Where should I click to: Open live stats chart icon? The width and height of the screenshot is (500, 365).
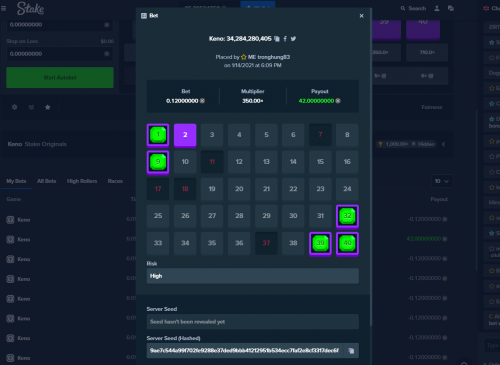[31, 107]
